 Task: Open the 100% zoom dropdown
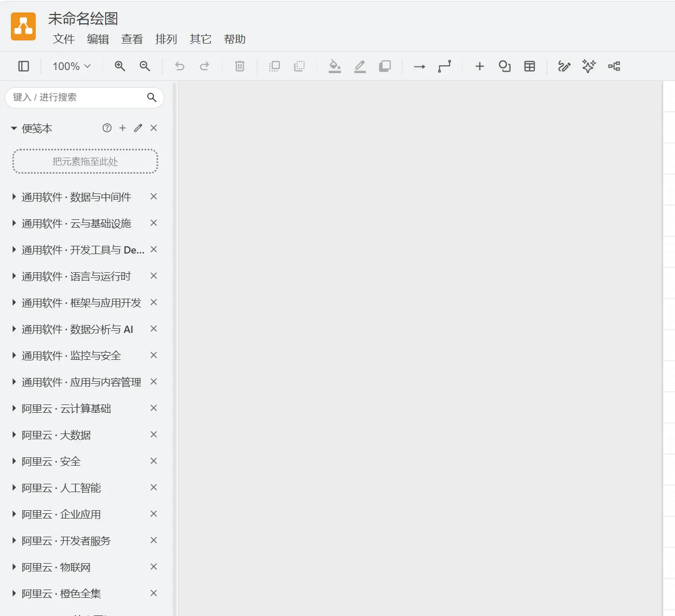click(x=72, y=66)
